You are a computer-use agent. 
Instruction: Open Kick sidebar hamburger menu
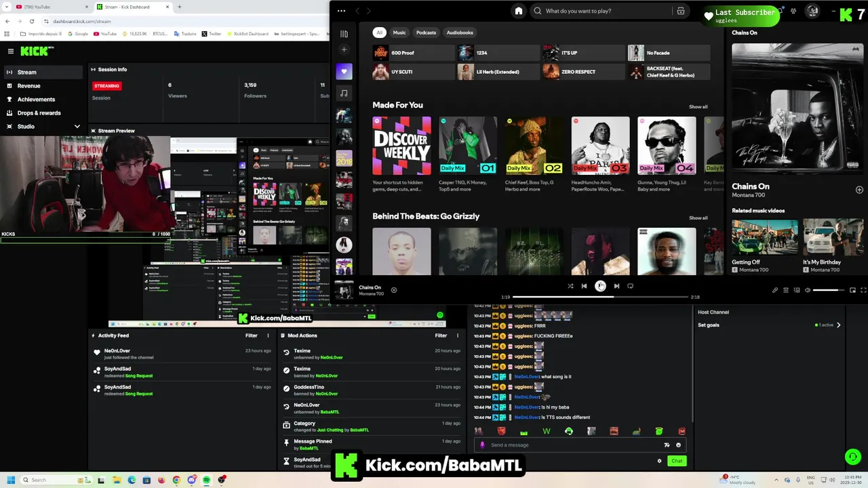[x=10, y=51]
